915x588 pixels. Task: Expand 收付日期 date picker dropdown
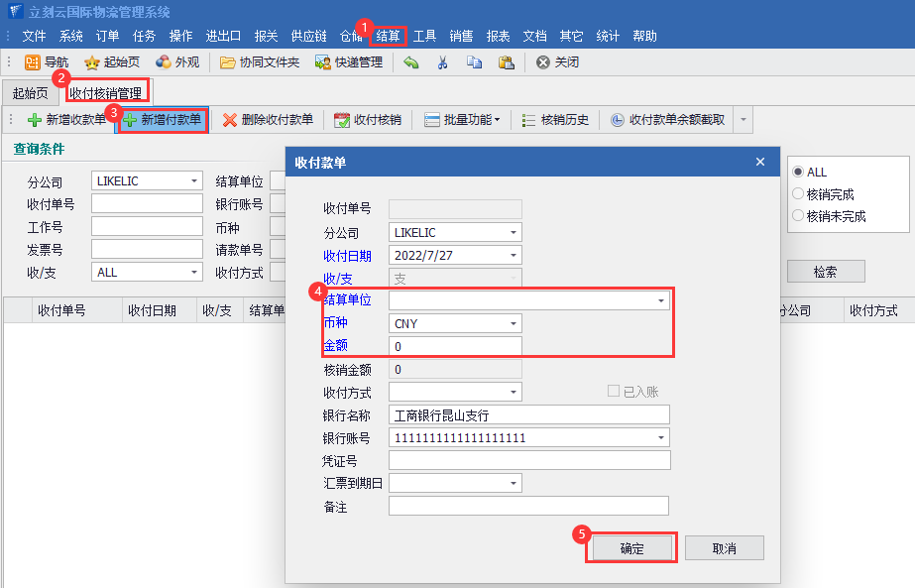coord(513,255)
